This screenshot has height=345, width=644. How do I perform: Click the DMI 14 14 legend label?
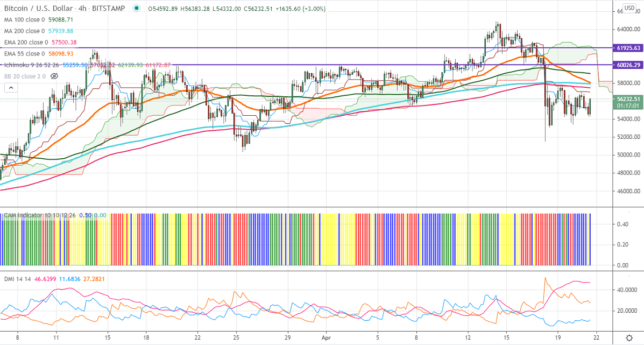click(17, 279)
